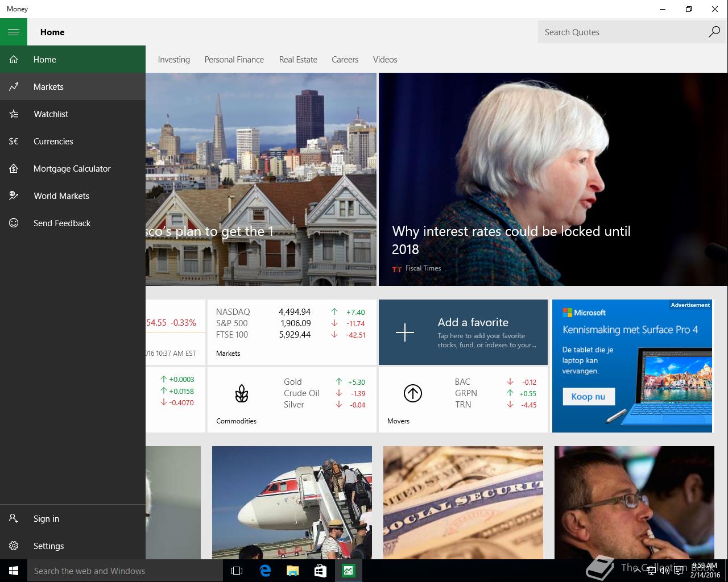The image size is (728, 582).
Task: Switch to the Videos tab
Action: pyautogui.click(x=385, y=59)
